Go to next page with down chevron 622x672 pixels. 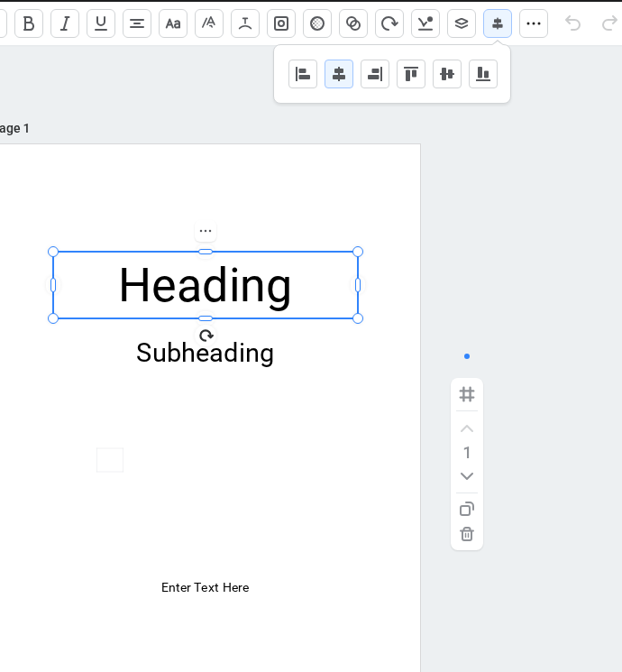coord(467,476)
